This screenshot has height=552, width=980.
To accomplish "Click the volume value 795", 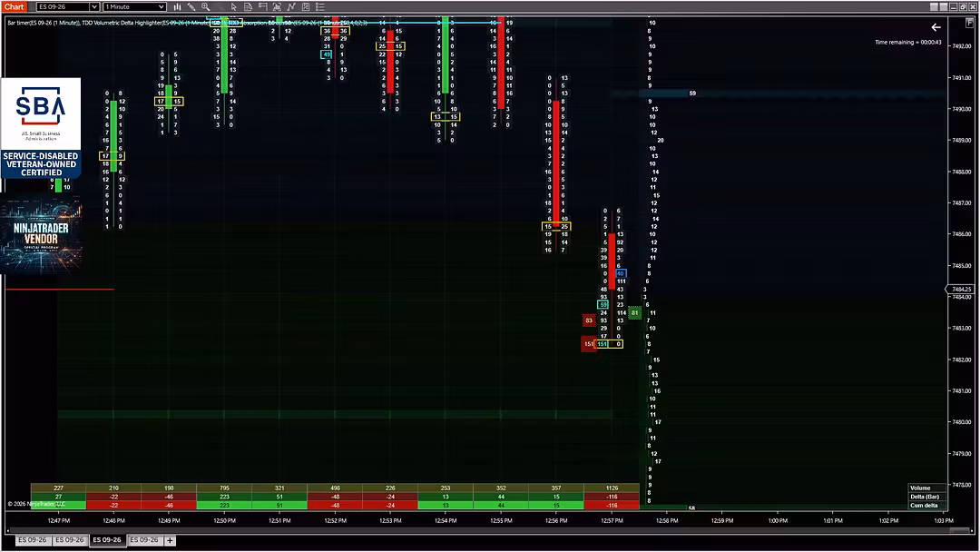I will click(x=224, y=488).
